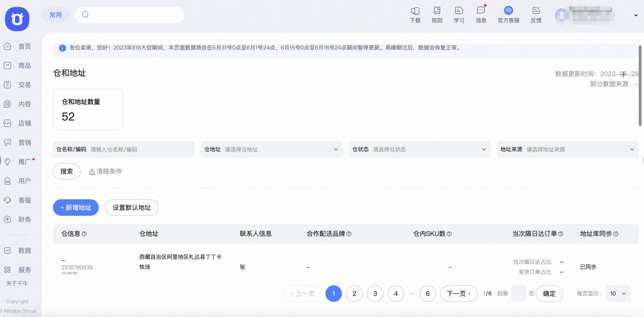Open the 仓地址 dropdown
Image resolution: width=644 pixels, height=317 pixels.
[272, 149]
